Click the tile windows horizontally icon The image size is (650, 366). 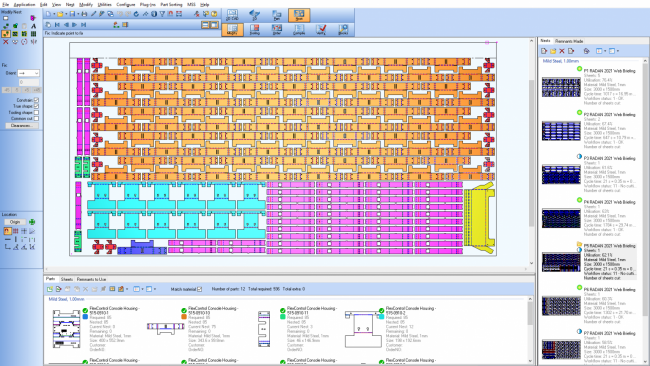205,25
